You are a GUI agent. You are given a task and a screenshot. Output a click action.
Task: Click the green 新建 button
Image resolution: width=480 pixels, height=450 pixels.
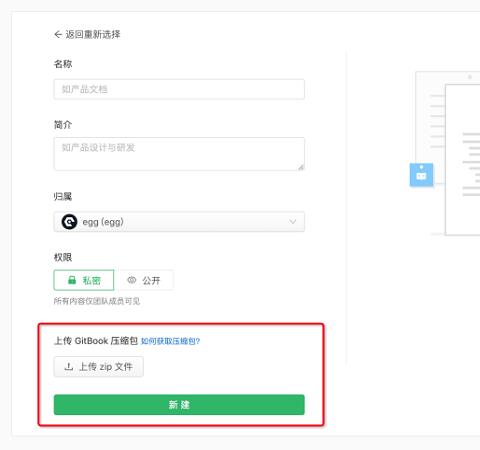point(179,405)
